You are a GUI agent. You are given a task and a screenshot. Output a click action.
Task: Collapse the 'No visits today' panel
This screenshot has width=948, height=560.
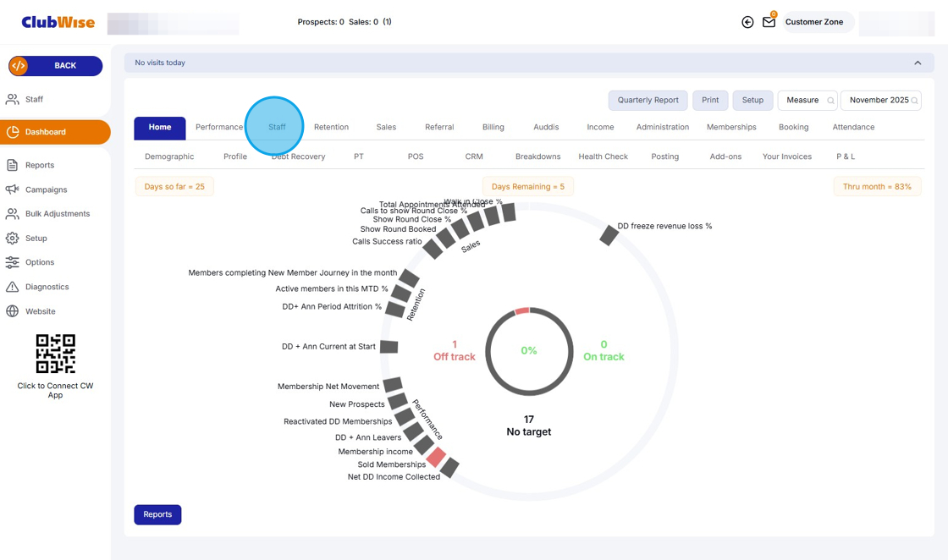point(918,63)
